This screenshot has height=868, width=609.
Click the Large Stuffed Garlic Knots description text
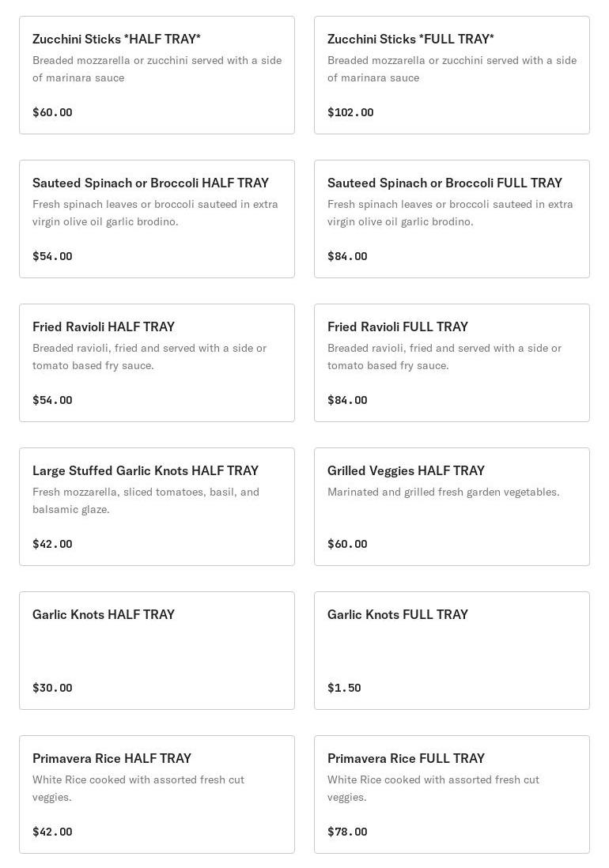click(146, 500)
